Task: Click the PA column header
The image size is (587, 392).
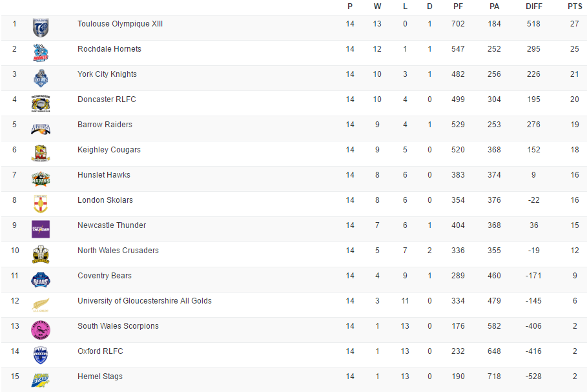Action: [x=494, y=6]
